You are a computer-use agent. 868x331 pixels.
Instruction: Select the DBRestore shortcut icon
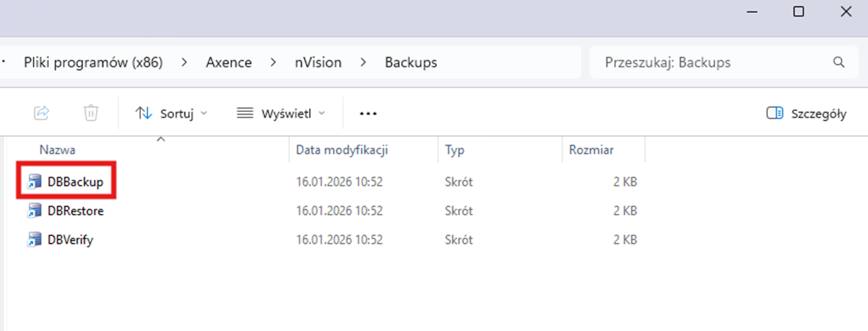point(34,211)
